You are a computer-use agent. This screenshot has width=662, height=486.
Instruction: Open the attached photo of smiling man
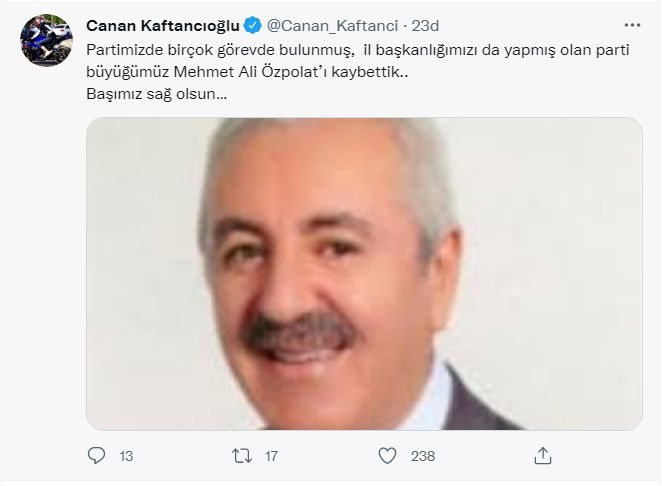tap(364, 274)
